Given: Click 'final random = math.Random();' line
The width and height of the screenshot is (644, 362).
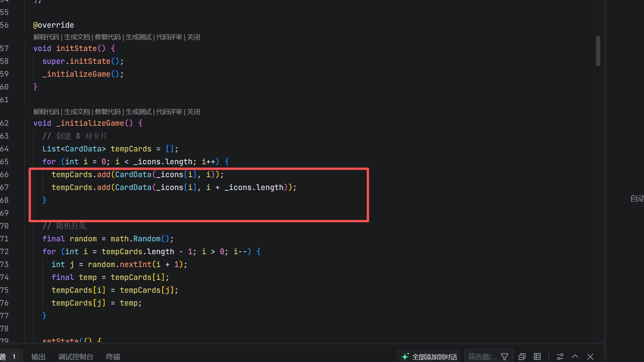Looking at the screenshot, I should (108, 239).
